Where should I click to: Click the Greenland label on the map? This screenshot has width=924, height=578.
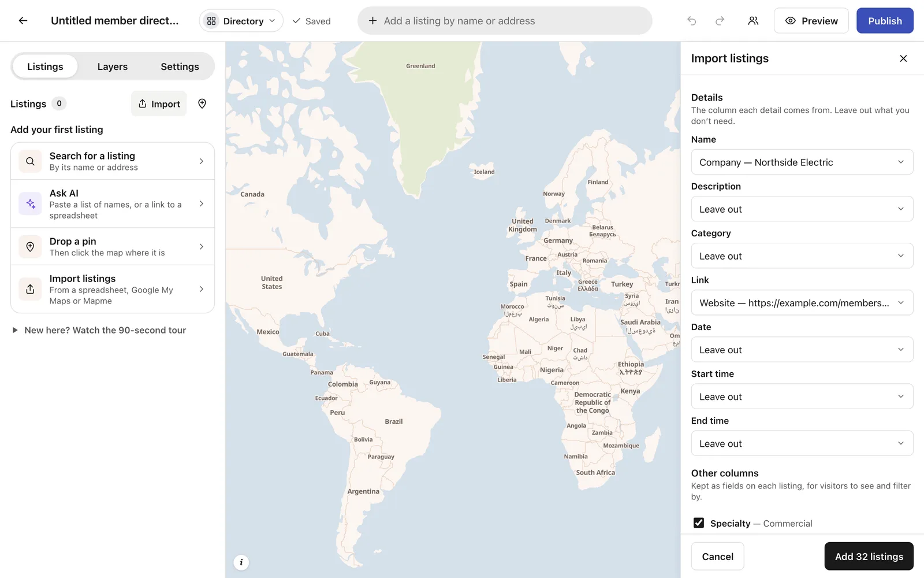click(x=420, y=66)
